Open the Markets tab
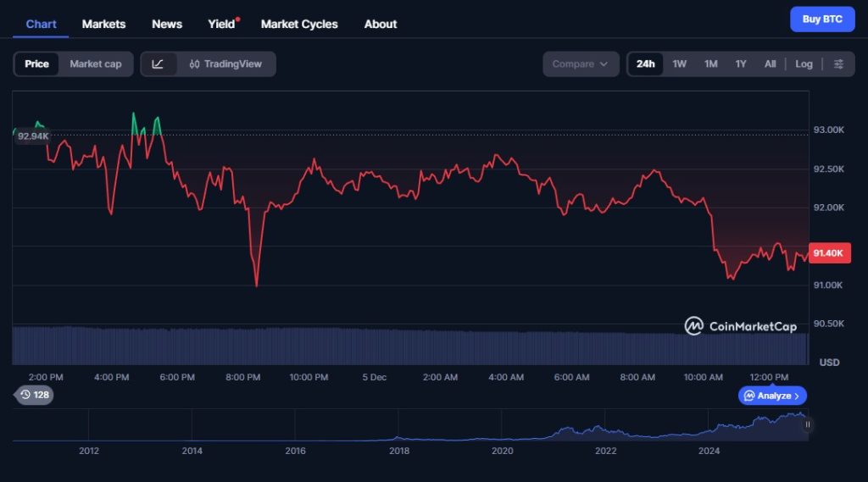 [103, 24]
